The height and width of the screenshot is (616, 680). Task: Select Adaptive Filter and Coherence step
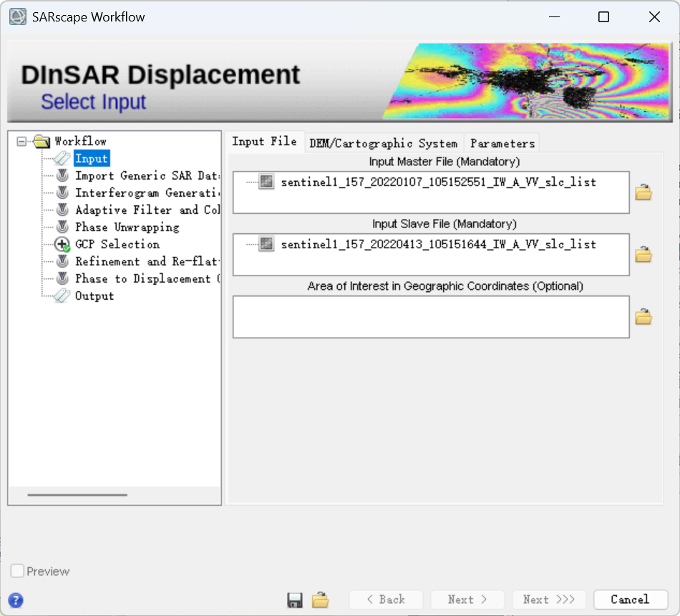[x=147, y=210]
